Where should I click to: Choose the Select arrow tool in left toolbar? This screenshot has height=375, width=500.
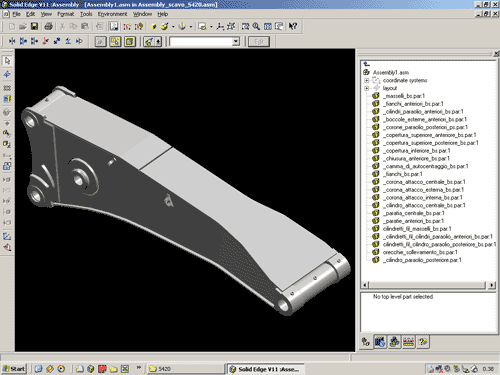(7, 61)
